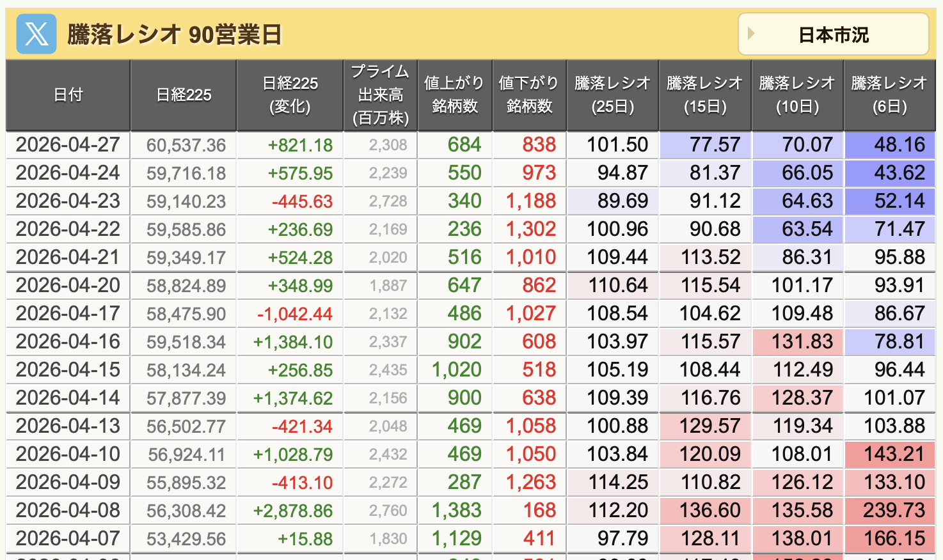Click the プライム出来高 column header
The image size is (943, 560).
[381, 95]
